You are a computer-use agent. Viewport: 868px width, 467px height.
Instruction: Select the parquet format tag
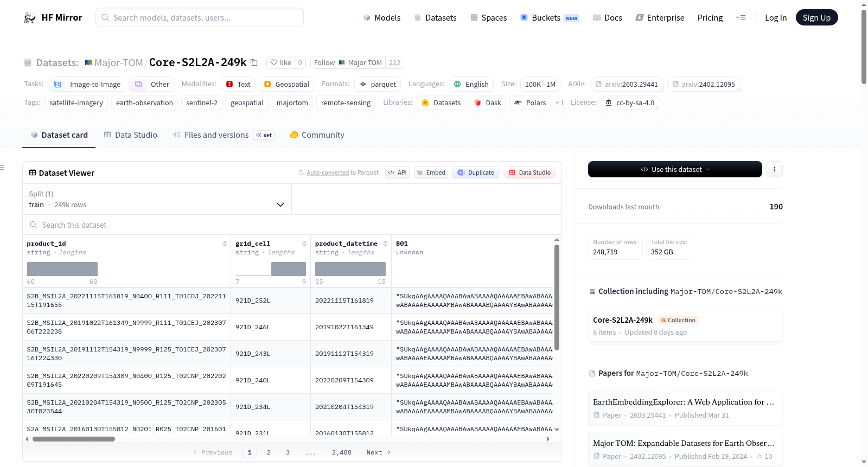click(378, 84)
